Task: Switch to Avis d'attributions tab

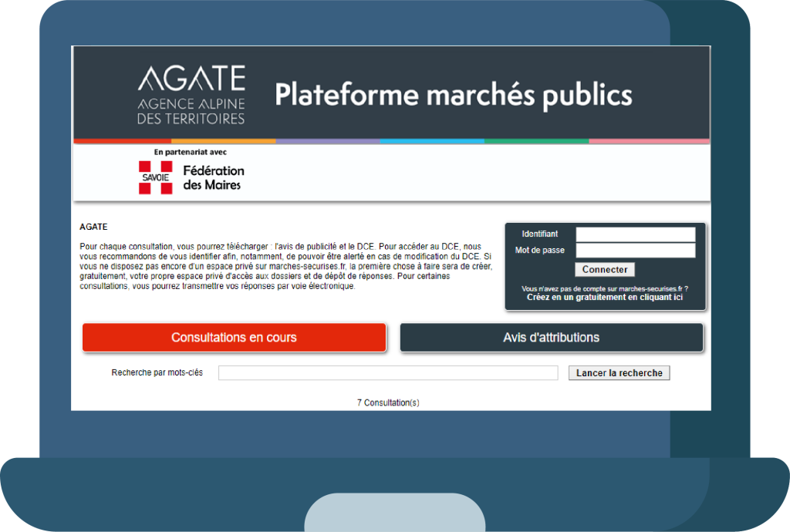Action: pyautogui.click(x=551, y=337)
